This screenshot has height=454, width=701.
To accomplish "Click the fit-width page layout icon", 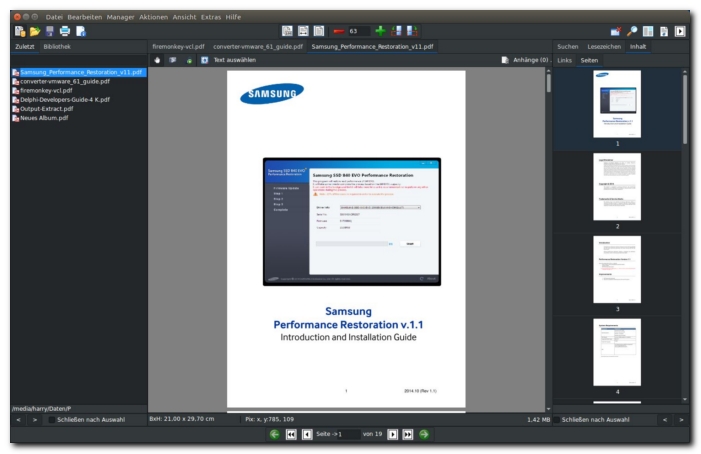I will click(x=303, y=31).
